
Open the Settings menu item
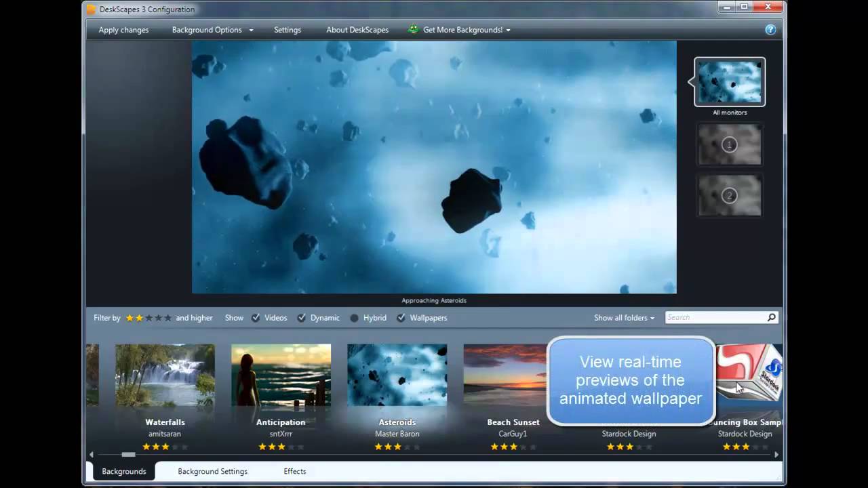pyautogui.click(x=288, y=30)
